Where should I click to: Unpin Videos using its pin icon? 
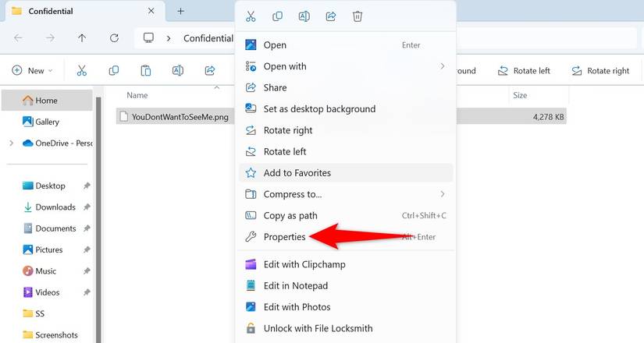[87, 292]
